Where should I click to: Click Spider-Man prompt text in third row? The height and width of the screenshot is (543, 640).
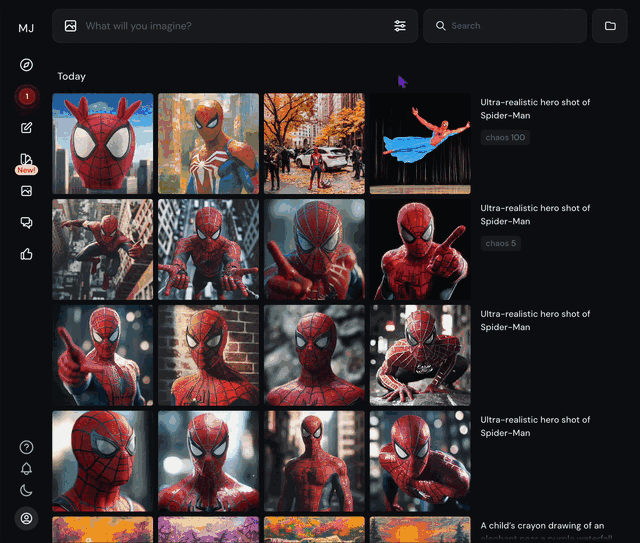(x=535, y=320)
